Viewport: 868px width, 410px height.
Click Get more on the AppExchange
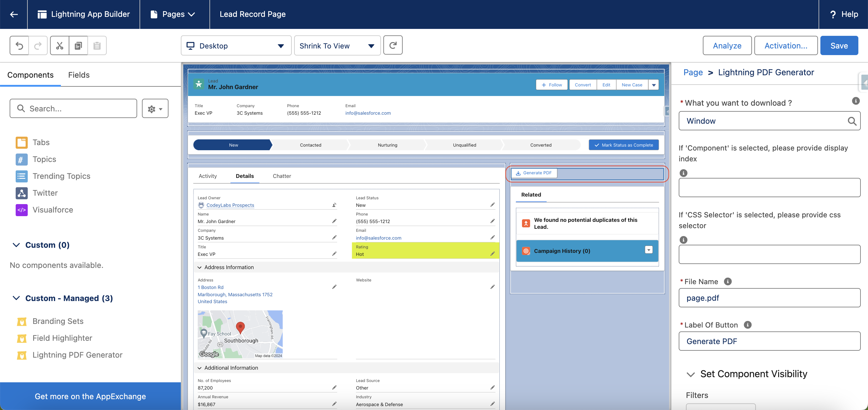click(90, 396)
